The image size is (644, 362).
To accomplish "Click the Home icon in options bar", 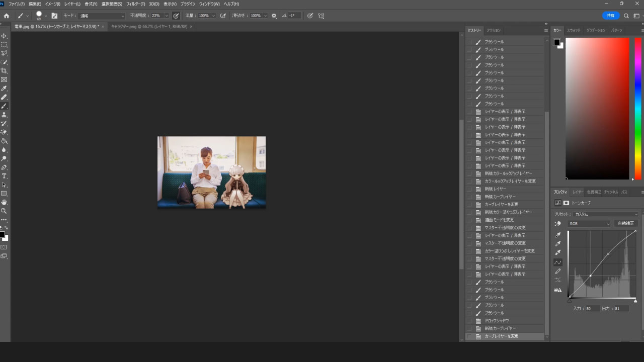I will click(x=7, y=16).
